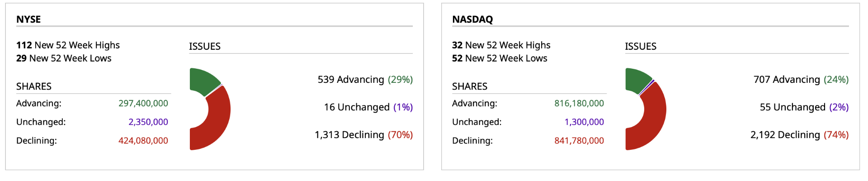Click NASDAQ declining shares value 841,780,000
This screenshot has height=181, width=868.
(579, 141)
